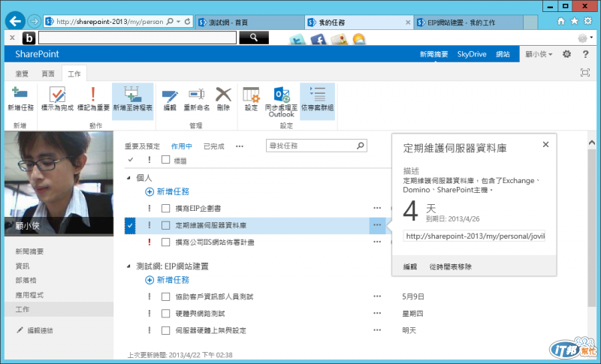Click the browser Forward arrow button
This screenshot has height=364, width=601.
click(34, 22)
